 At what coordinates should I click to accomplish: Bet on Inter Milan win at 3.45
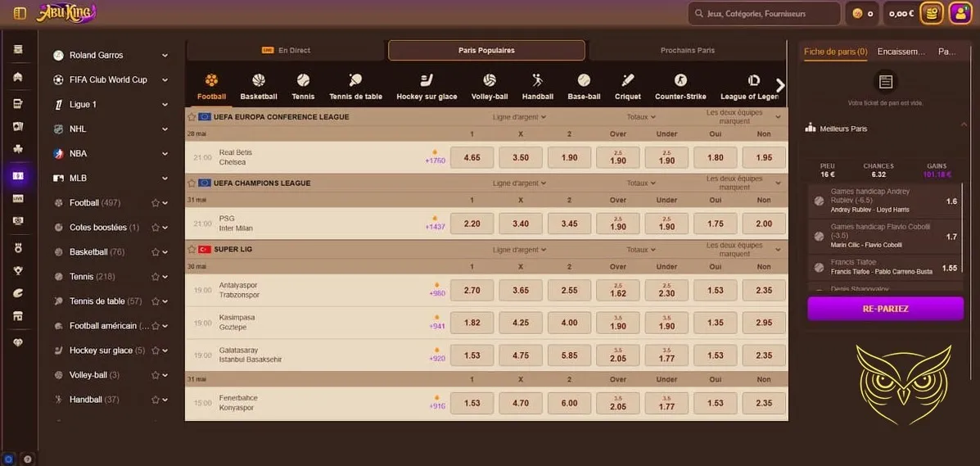point(569,224)
